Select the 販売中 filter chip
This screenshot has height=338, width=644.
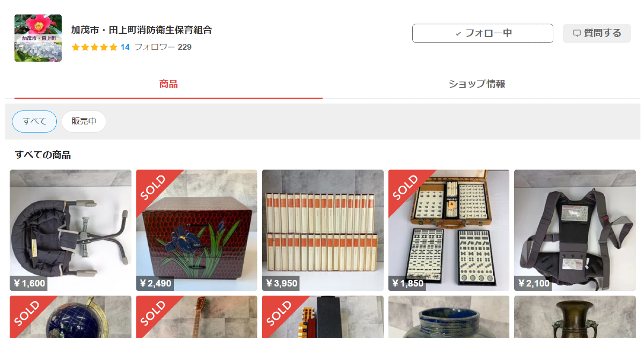(x=84, y=121)
